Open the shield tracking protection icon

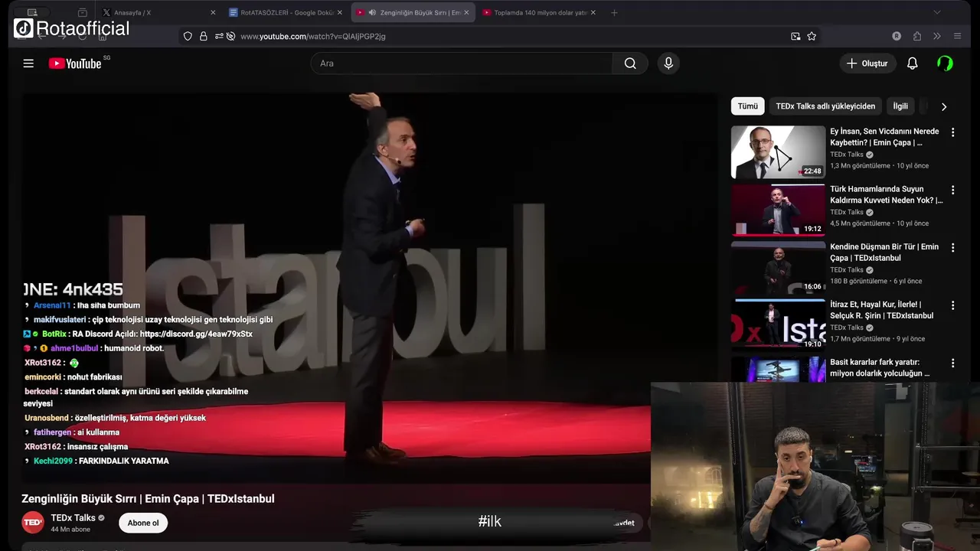tap(188, 36)
